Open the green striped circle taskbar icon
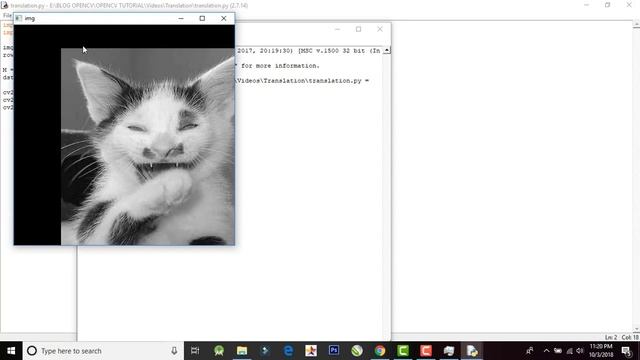The image size is (640, 360). (x=357, y=351)
